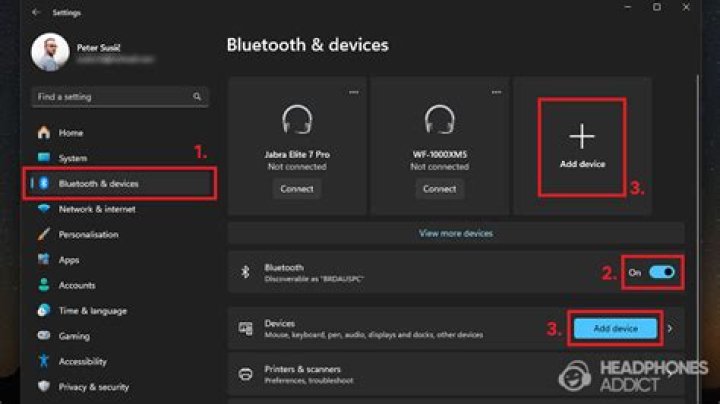Click the Jabra Elite 7 Pro headphones icon
The width and height of the screenshot is (720, 404).
coord(297,121)
